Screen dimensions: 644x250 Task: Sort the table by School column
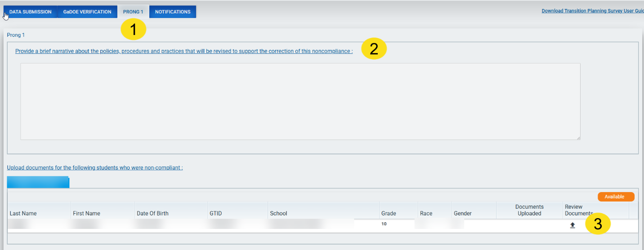(278, 213)
